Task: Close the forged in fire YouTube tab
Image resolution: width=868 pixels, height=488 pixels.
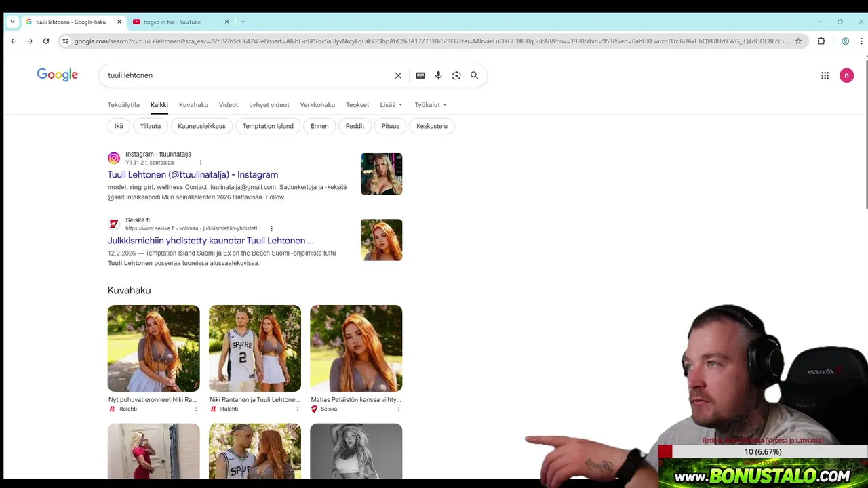Action: pyautogui.click(x=226, y=22)
